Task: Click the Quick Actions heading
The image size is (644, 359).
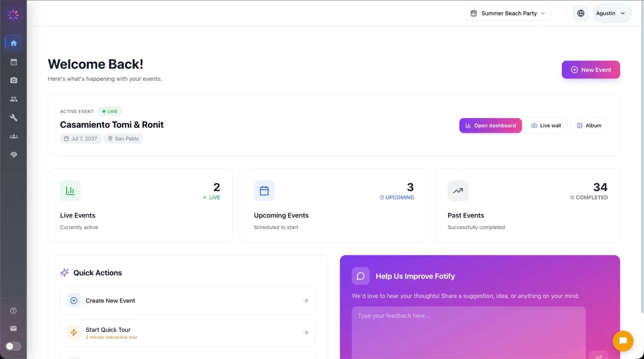Action: click(97, 273)
